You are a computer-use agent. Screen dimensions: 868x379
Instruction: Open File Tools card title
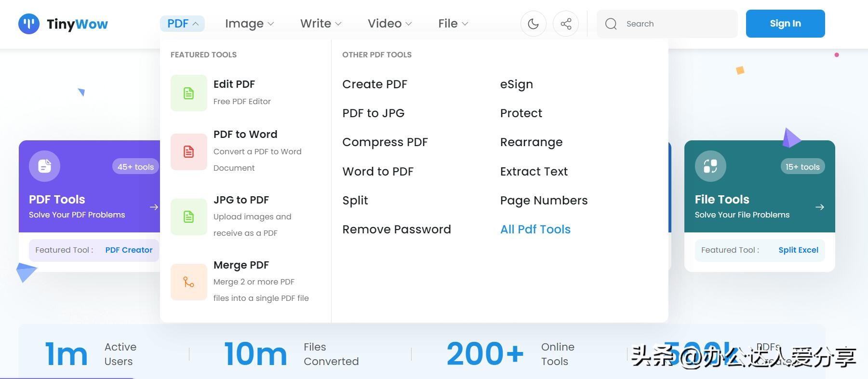(722, 200)
